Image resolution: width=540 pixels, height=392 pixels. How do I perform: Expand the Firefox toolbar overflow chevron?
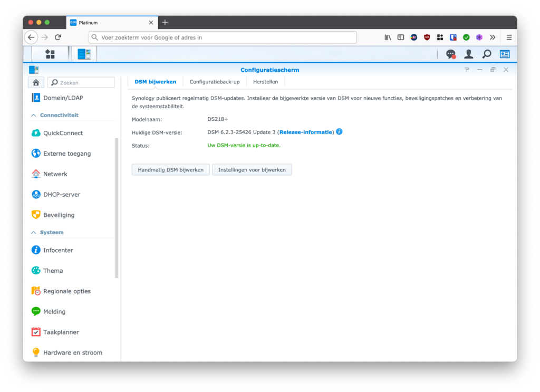pos(493,37)
